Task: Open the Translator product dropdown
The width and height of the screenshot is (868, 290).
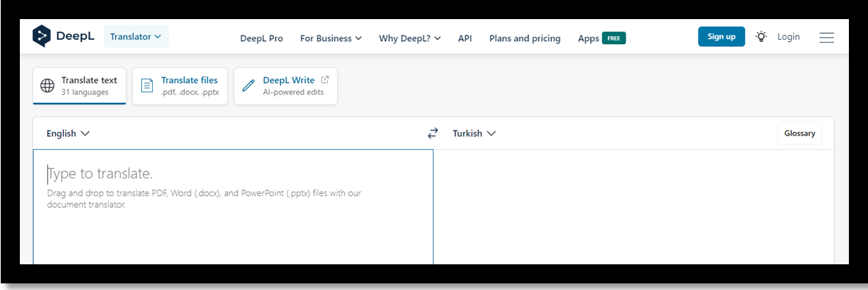Action: [136, 37]
